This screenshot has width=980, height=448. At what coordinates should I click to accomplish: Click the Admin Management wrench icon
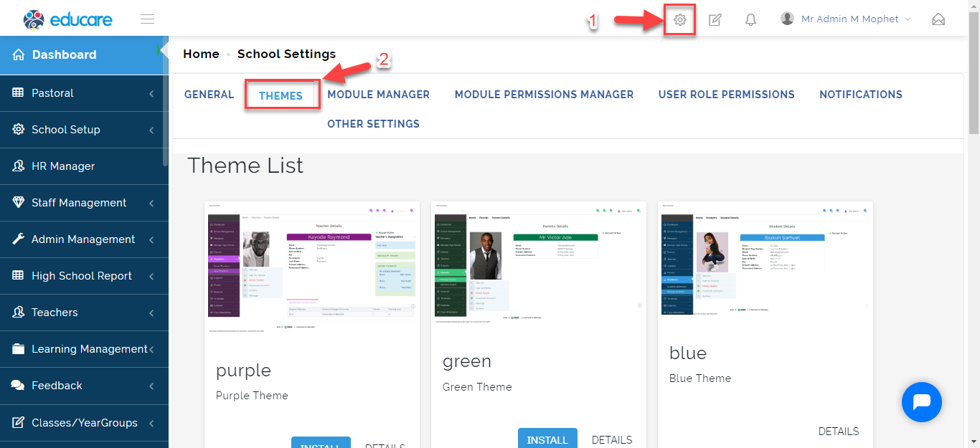(x=19, y=239)
